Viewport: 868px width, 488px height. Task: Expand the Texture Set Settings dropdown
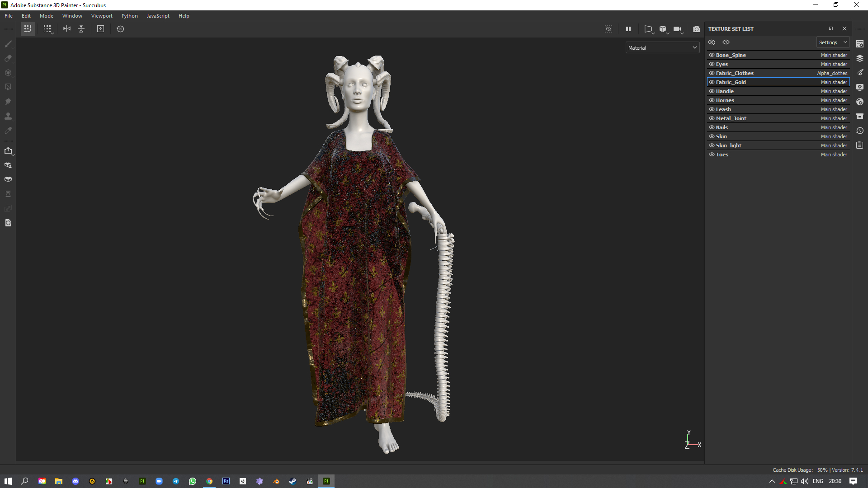point(833,42)
